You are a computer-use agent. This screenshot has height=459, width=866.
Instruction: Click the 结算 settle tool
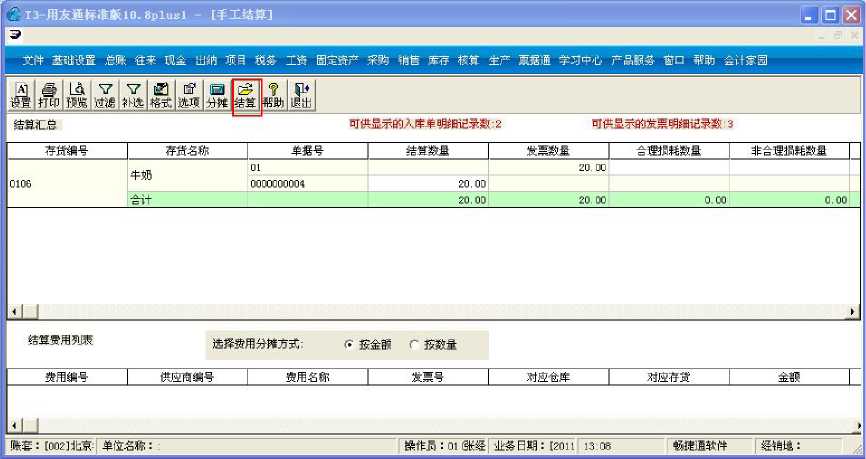[x=246, y=96]
